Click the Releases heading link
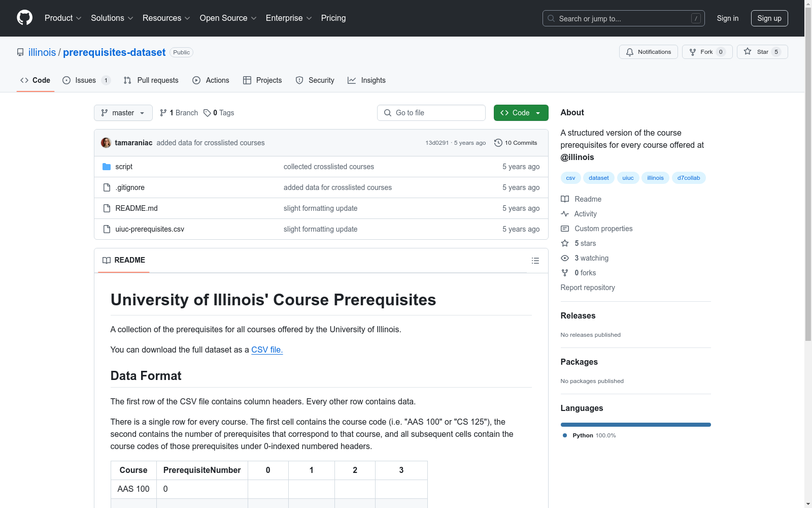The width and height of the screenshot is (812, 508). 578,315
